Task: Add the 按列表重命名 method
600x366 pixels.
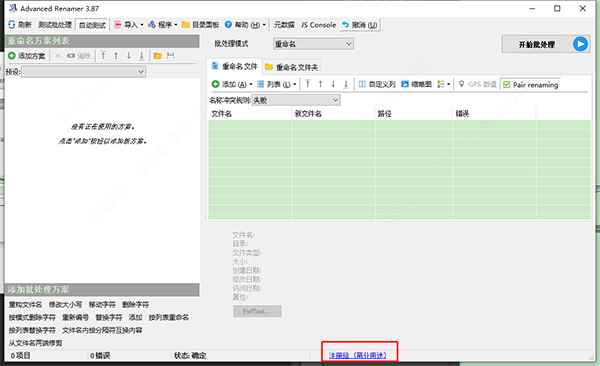Action: click(169, 317)
